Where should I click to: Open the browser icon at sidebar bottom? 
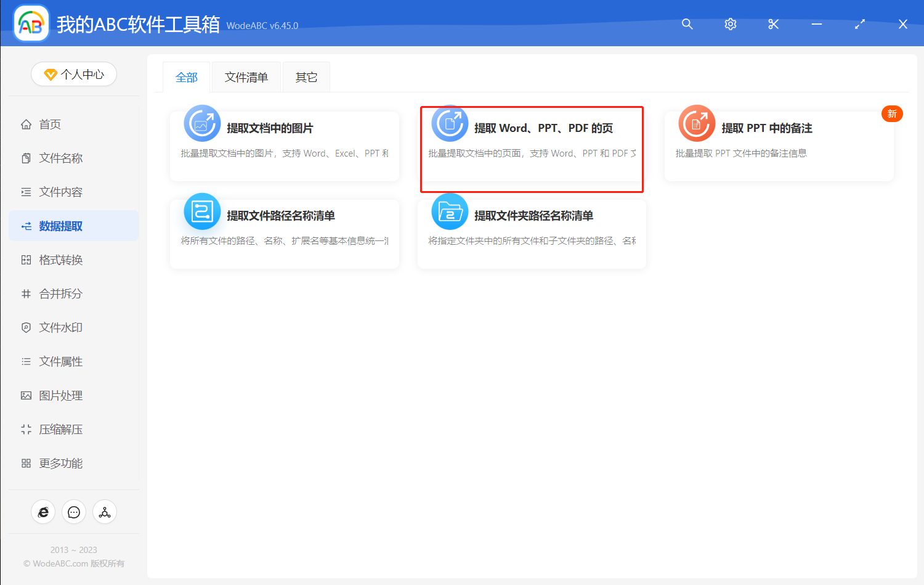43,512
